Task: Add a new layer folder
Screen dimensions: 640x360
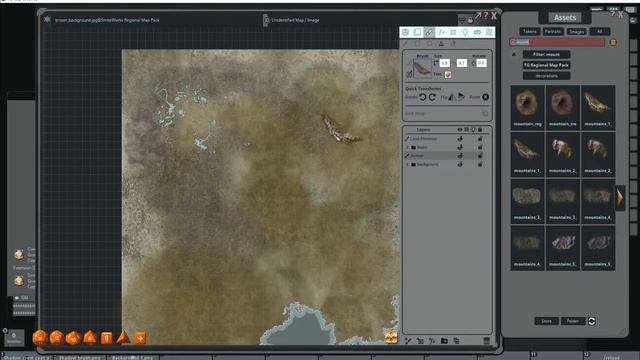Action: point(444,341)
